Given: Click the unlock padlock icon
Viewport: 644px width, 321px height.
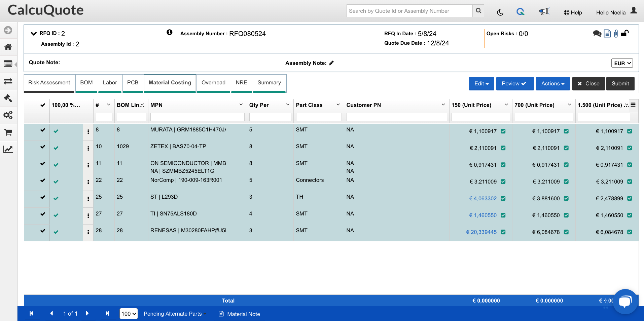Looking at the screenshot, I should 625,33.
